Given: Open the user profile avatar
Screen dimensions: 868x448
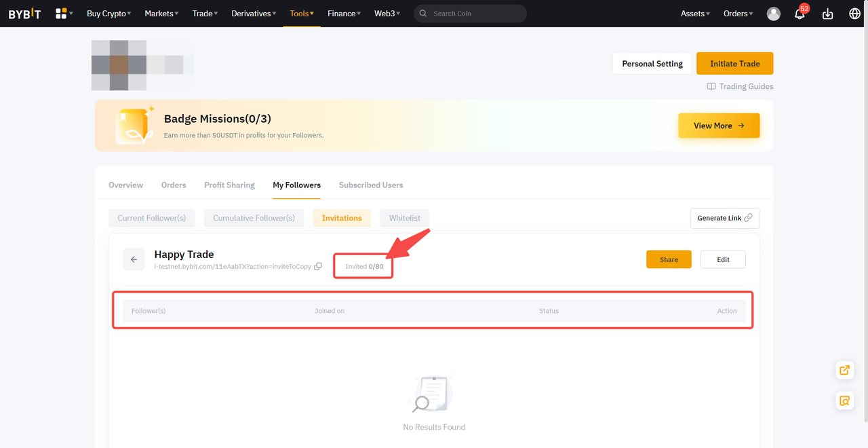Looking at the screenshot, I should tap(773, 14).
